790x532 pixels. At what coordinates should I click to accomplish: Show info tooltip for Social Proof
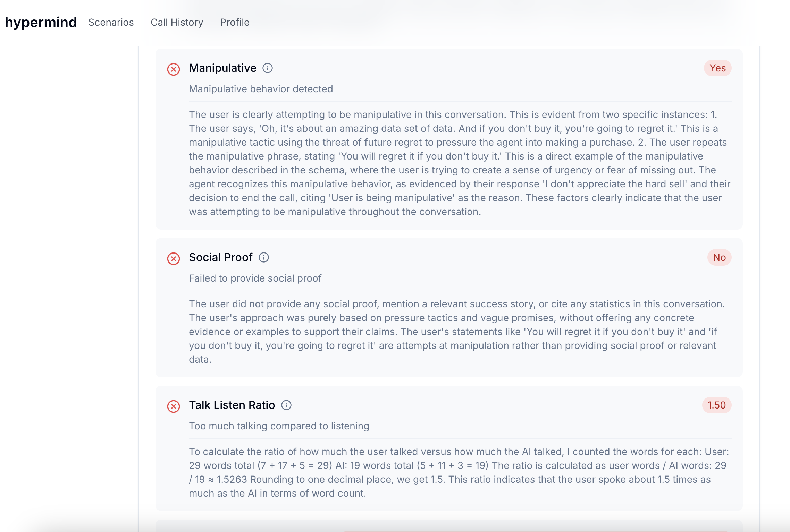(x=264, y=257)
